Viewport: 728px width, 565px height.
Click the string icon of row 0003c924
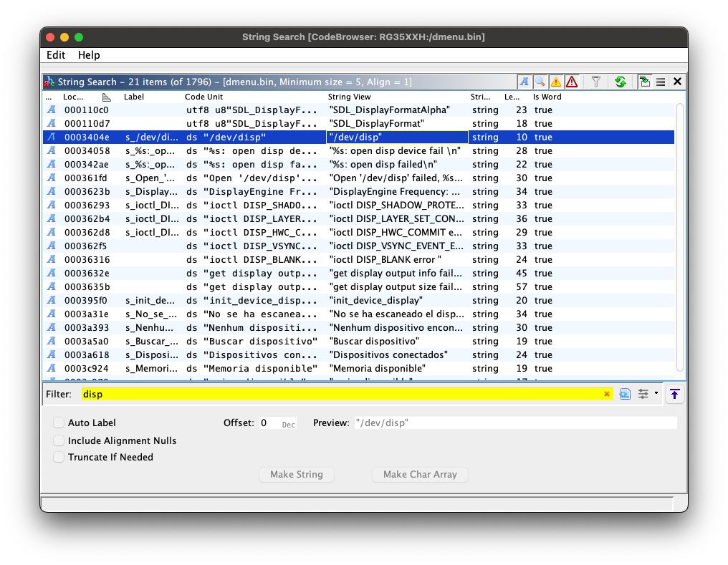[x=51, y=368]
